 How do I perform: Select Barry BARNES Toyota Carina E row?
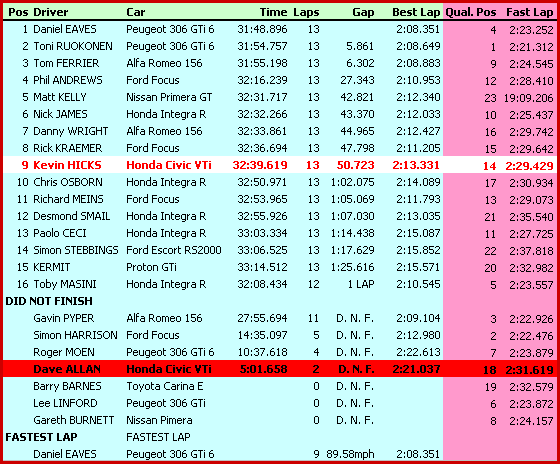280,386
